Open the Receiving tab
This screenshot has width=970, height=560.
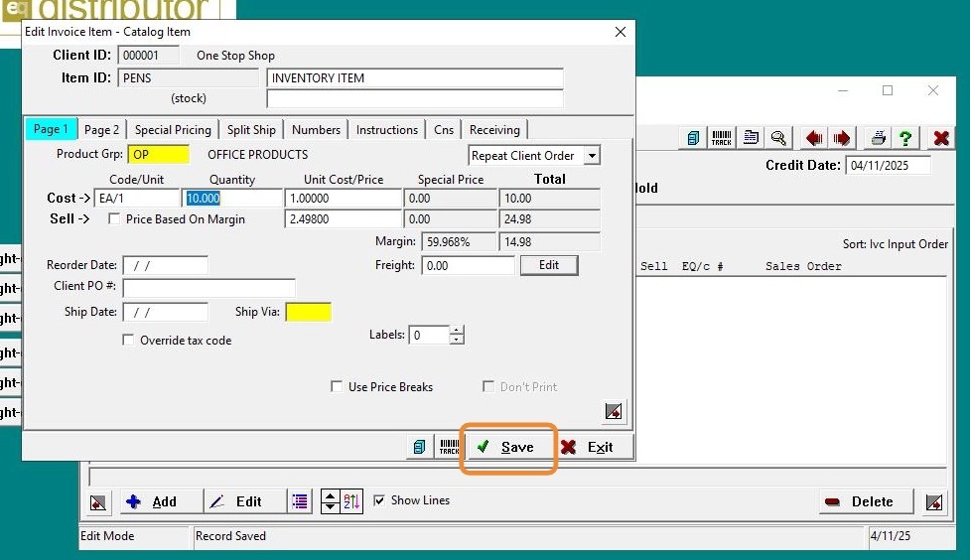tap(494, 130)
